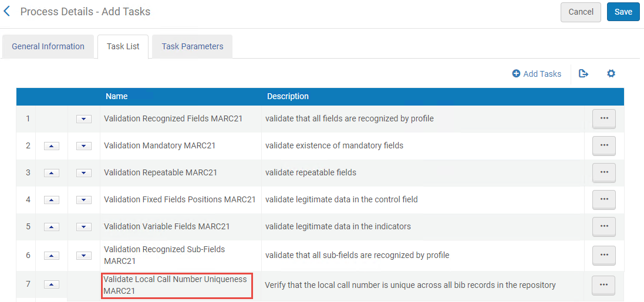
Task: Move Validation Mandatory MARC21 up
Action: point(51,145)
